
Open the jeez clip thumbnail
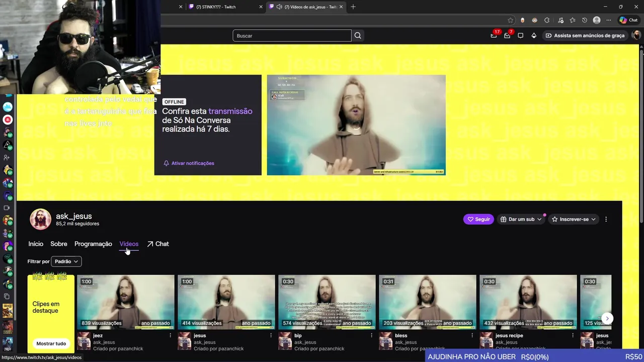click(x=126, y=302)
